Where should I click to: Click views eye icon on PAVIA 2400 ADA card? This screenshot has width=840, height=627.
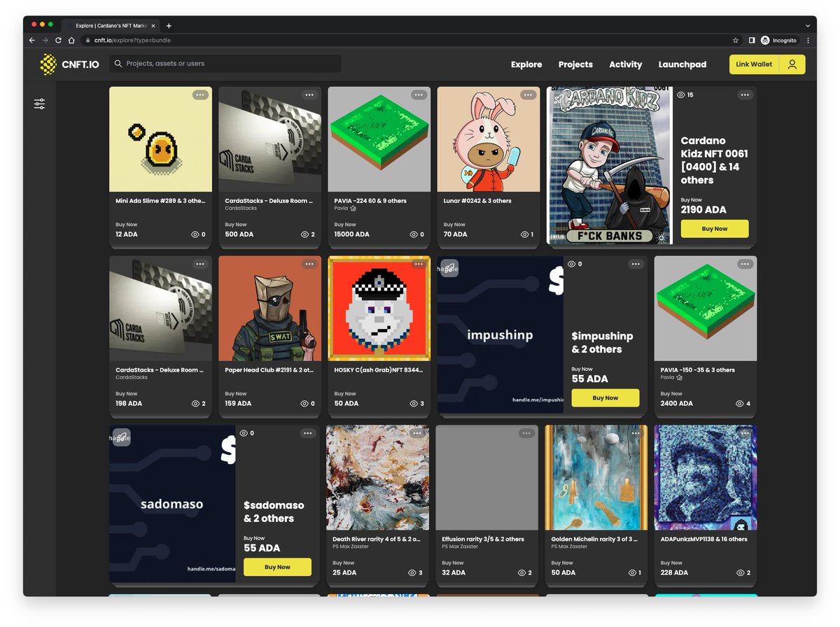740,404
